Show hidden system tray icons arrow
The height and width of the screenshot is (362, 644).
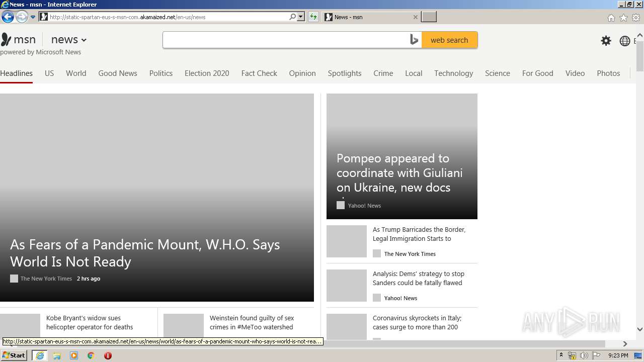pyautogui.click(x=561, y=355)
